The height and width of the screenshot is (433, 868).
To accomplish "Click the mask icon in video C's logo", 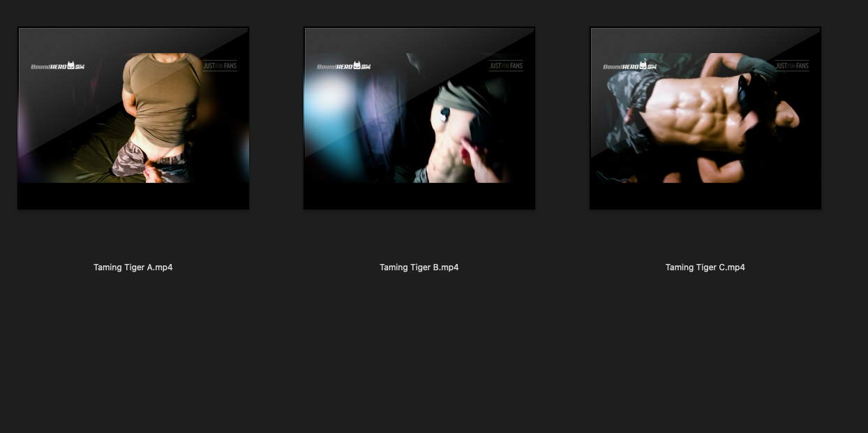I will (643, 66).
